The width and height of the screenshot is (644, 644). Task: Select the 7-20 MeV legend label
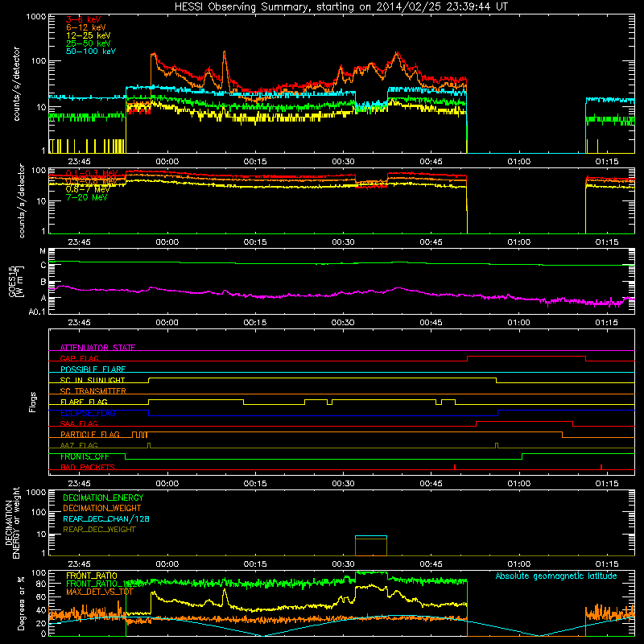click(87, 197)
